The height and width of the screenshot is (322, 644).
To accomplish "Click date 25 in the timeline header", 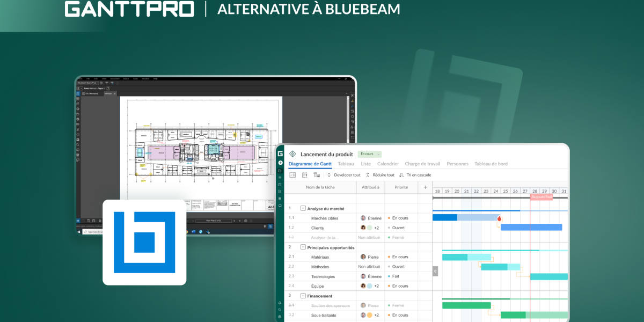I will coord(505,191).
